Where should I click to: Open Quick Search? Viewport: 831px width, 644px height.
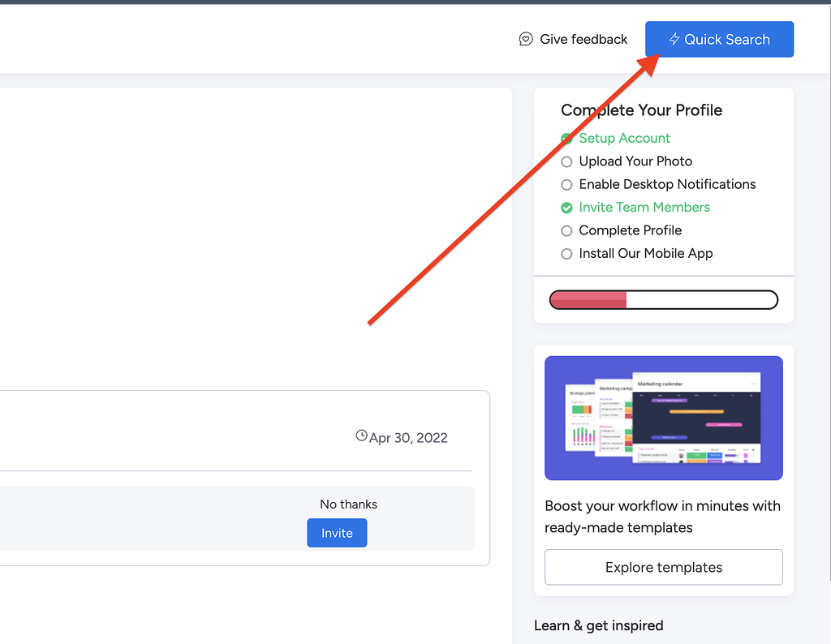719,39
